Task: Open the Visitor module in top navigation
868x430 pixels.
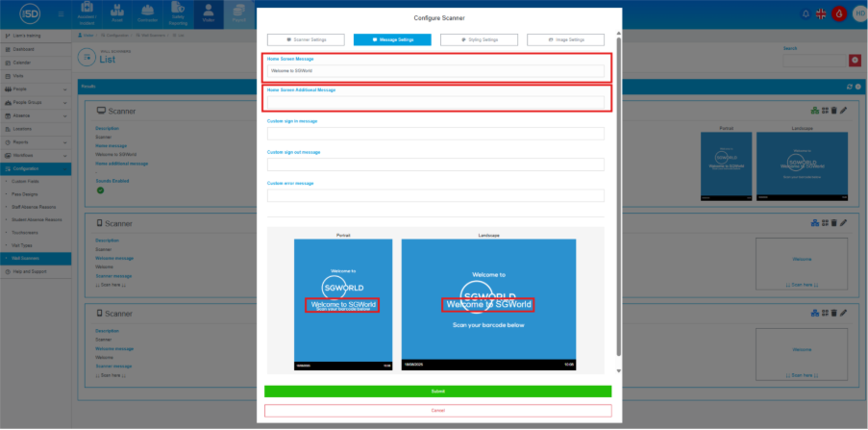Action: 208,13
